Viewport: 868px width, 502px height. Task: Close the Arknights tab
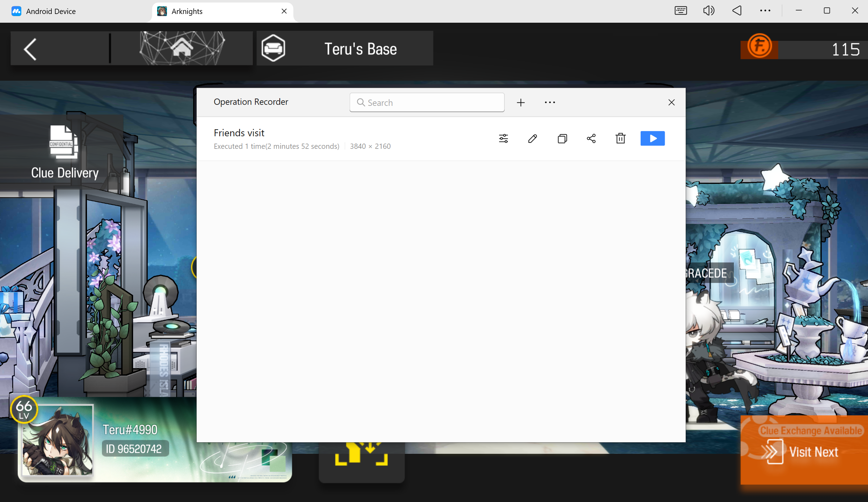point(284,11)
